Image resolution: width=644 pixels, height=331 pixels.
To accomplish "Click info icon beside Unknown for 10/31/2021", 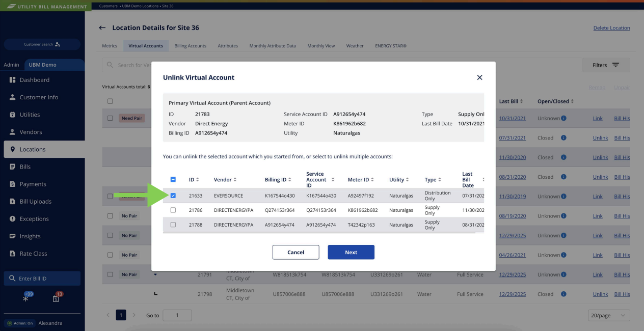I will [564, 118].
